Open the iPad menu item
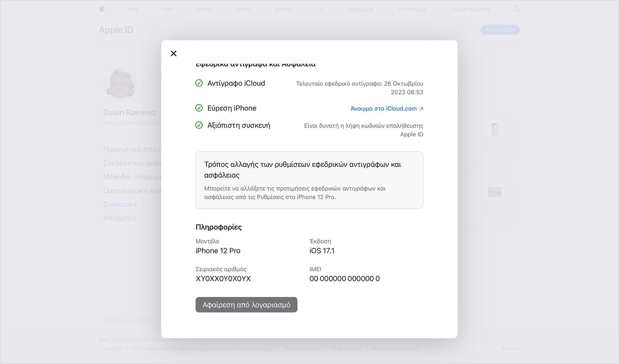 click(167, 9)
